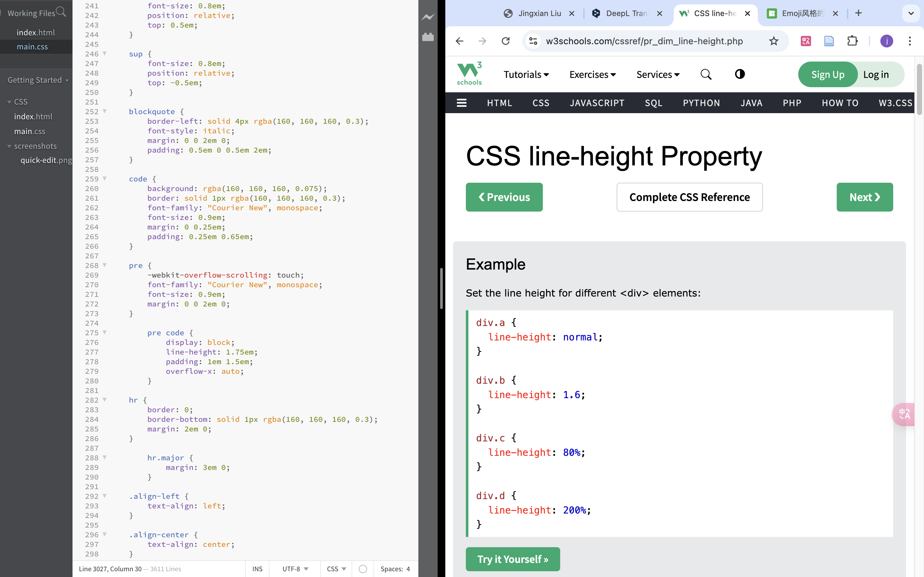Bookmark this page with the star icon
This screenshot has width=924, height=577.
[x=774, y=41]
